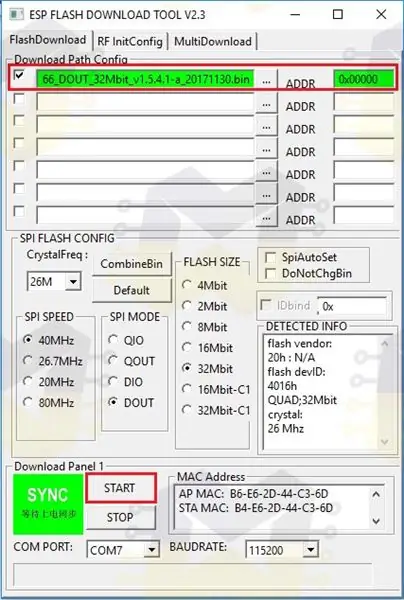Screen dimensions: 404x600
Task: Open the BAUDRATE 115200 dropdown
Action: (310, 550)
